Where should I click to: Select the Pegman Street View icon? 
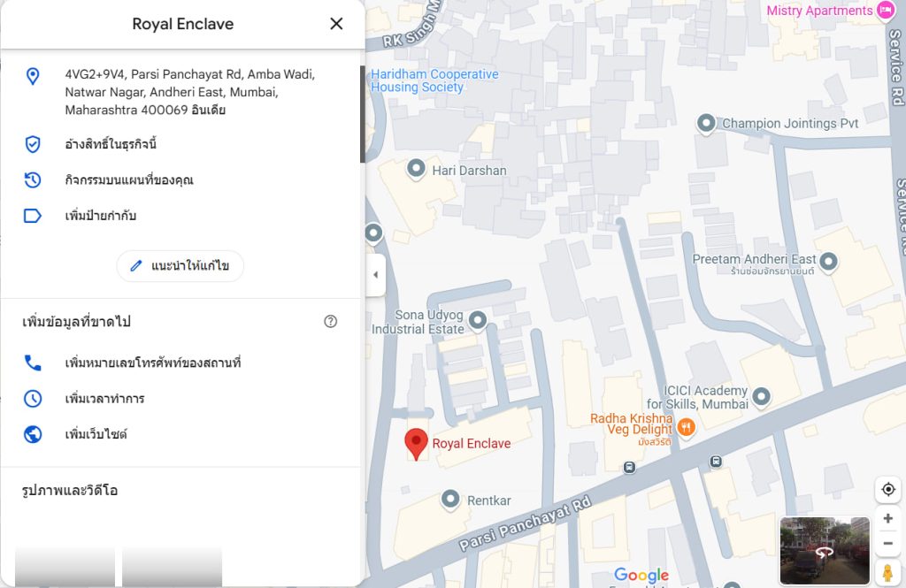coord(887,572)
